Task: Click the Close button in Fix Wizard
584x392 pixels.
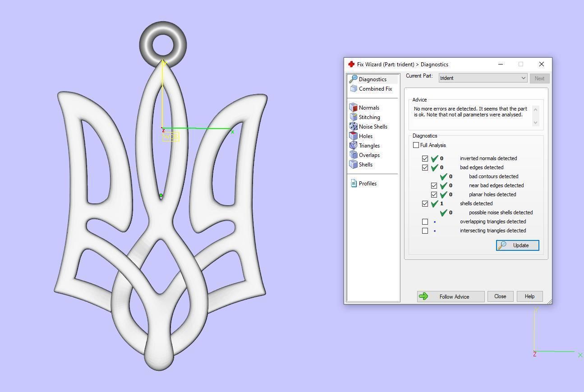Action: [x=500, y=296]
